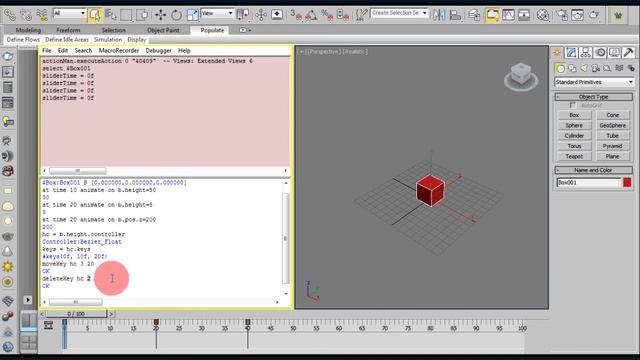The height and width of the screenshot is (360, 640).
Task: Click the time slider showing 0 / 100
Action: coord(76,314)
